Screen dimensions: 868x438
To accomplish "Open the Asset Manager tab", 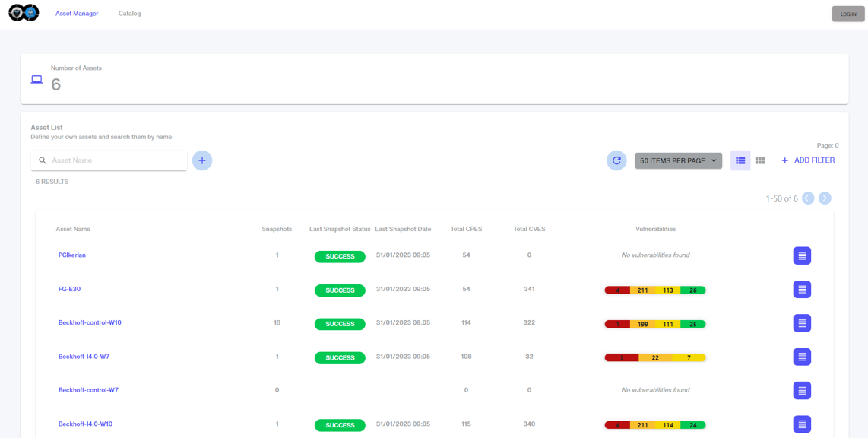I will (77, 14).
